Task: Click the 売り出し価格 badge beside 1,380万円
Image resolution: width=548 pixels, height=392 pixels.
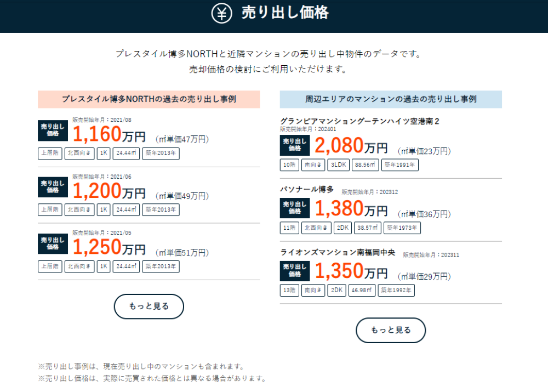Action: [295, 208]
